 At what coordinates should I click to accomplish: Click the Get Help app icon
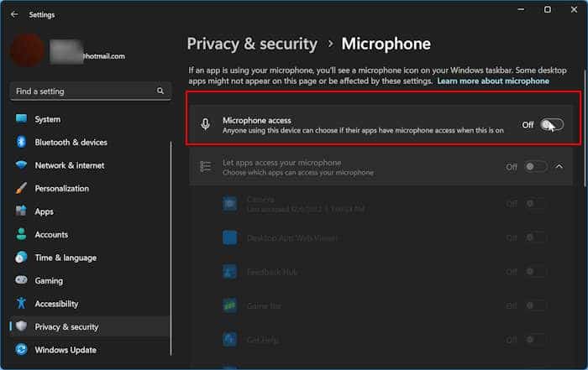230,339
